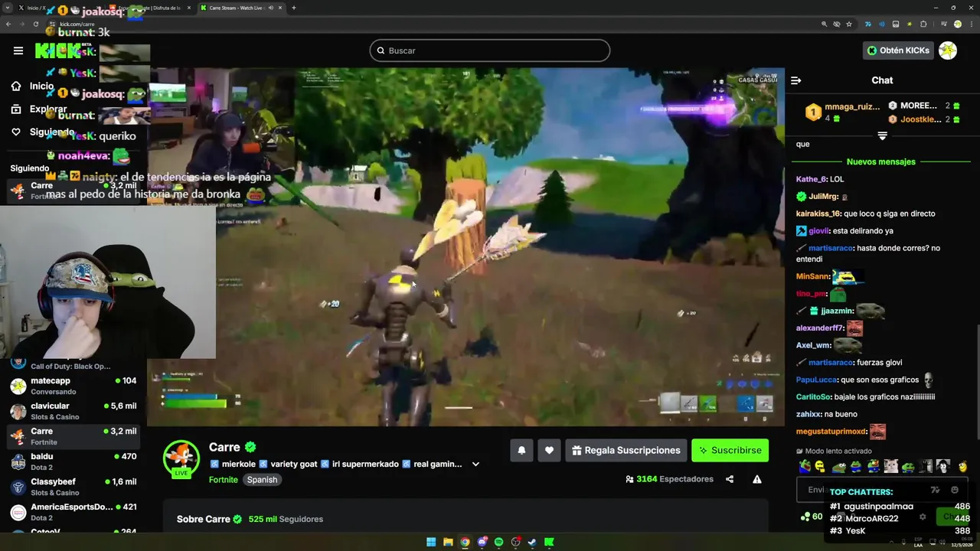This screenshot has width=980, height=551.
Task: Click Carre's LIVE avatar below the player
Action: tap(181, 459)
